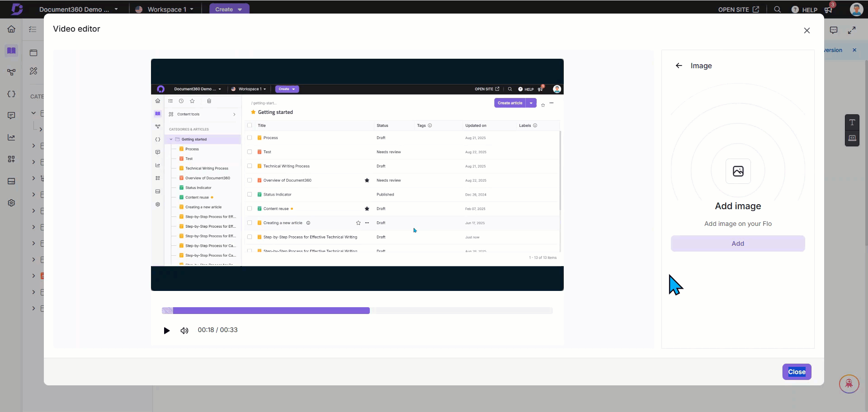Open the user profile avatar

pos(856,9)
